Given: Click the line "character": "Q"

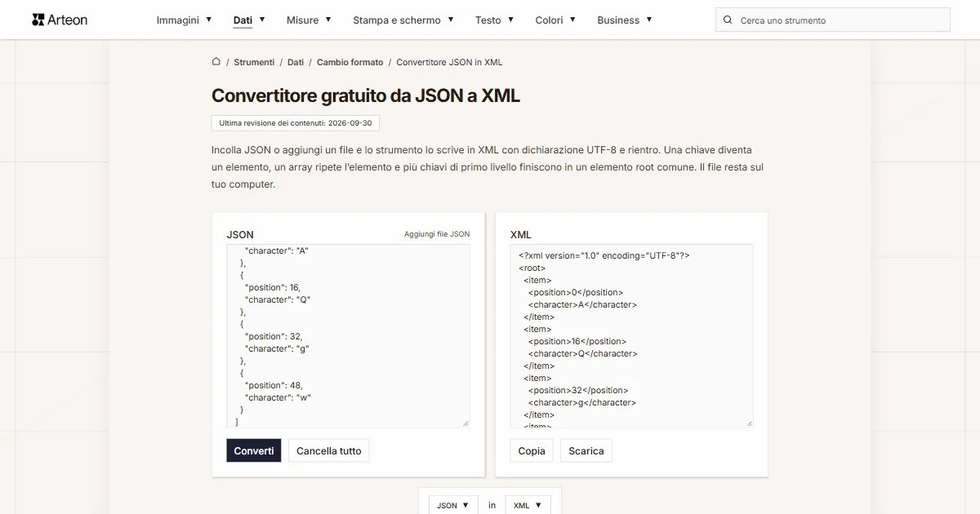Looking at the screenshot, I should pyautogui.click(x=278, y=299).
